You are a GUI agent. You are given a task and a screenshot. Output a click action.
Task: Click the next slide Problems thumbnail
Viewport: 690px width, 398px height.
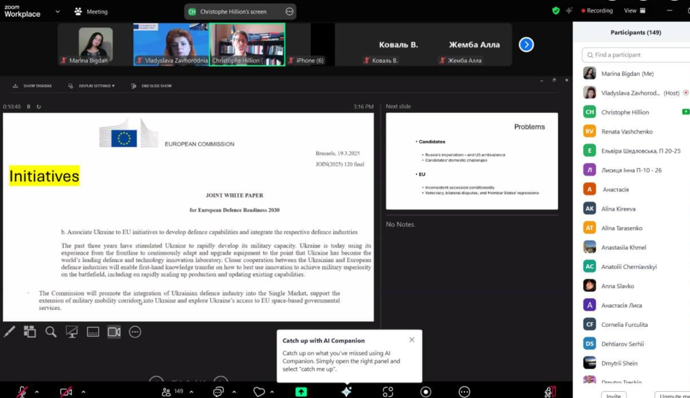[x=472, y=161]
